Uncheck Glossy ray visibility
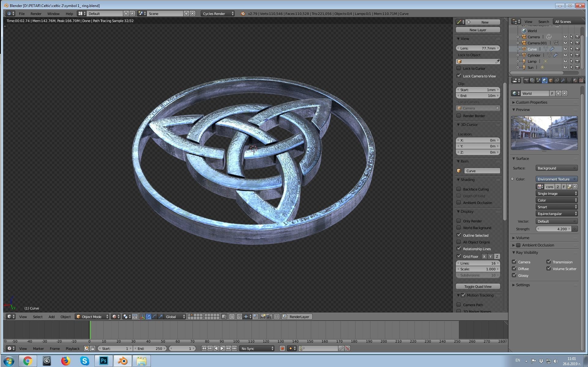The height and width of the screenshot is (367, 588). (x=514, y=275)
